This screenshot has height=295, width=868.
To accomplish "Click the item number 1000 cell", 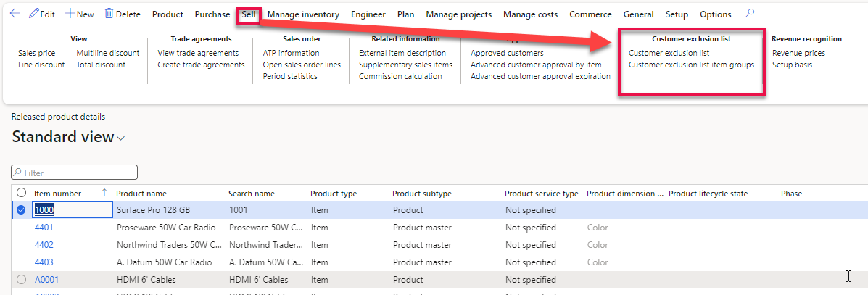I will 73,209.
